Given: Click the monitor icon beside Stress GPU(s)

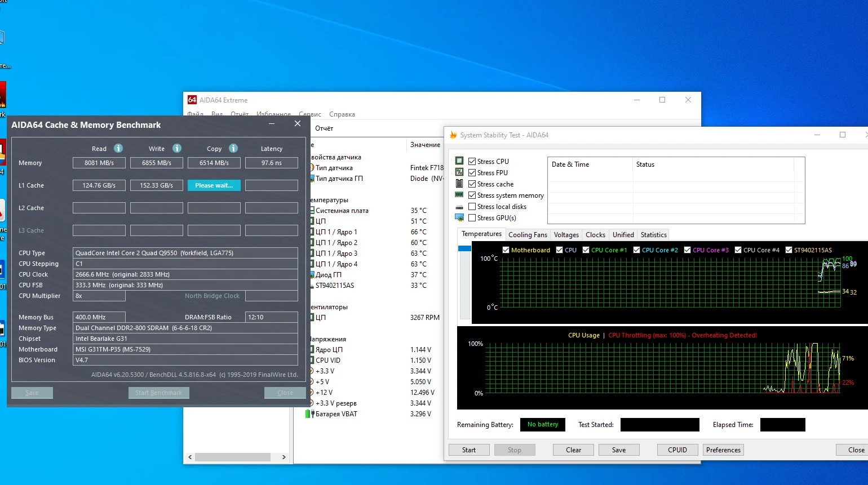Looking at the screenshot, I should (x=459, y=218).
